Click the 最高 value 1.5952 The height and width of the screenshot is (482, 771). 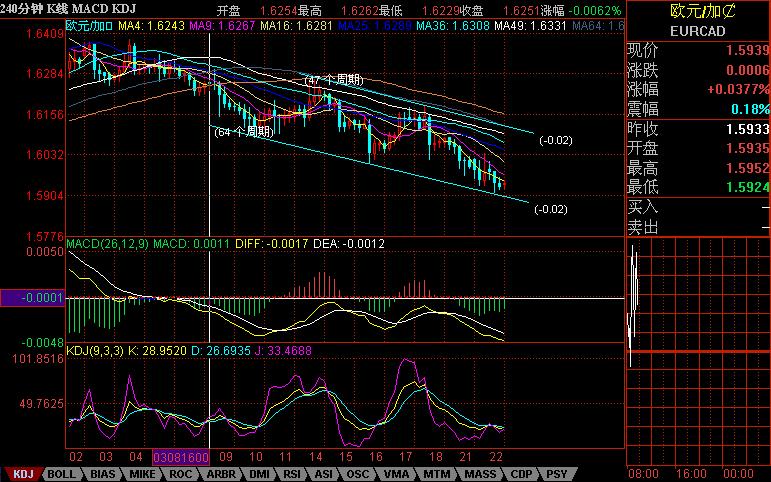[747, 168]
